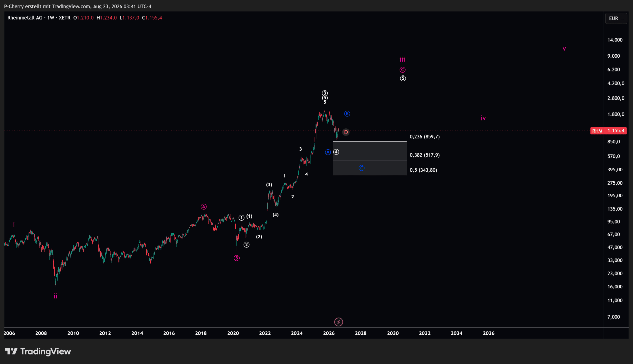This screenshot has width=633, height=364.
Task: Click the 2.800,0 price axis label
Action: pos(616,98)
